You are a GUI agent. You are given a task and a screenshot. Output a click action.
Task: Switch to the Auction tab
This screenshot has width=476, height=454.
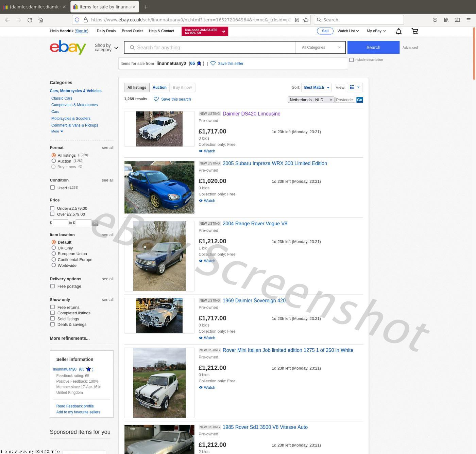click(x=159, y=88)
